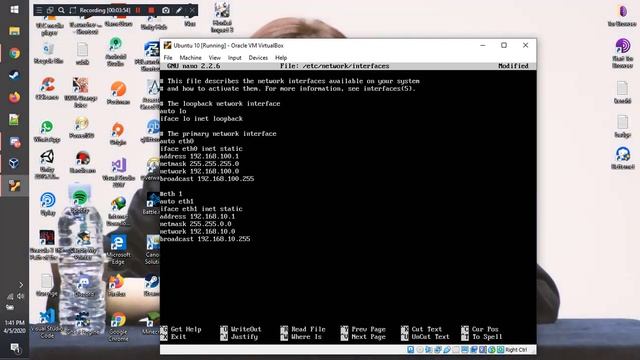This screenshot has width=640, height=360.
Task: Select the CCleaner desktop shortcut
Action: pyautogui.click(x=47, y=89)
